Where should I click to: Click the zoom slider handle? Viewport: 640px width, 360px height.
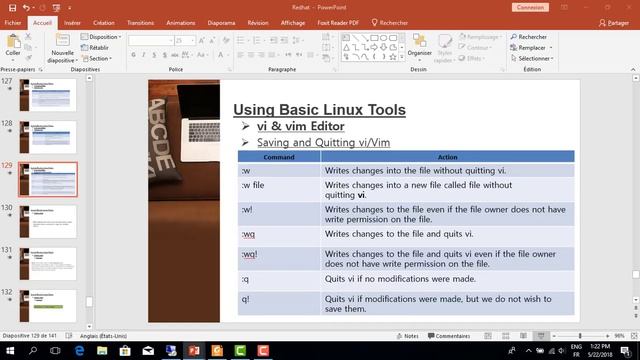tap(580, 336)
